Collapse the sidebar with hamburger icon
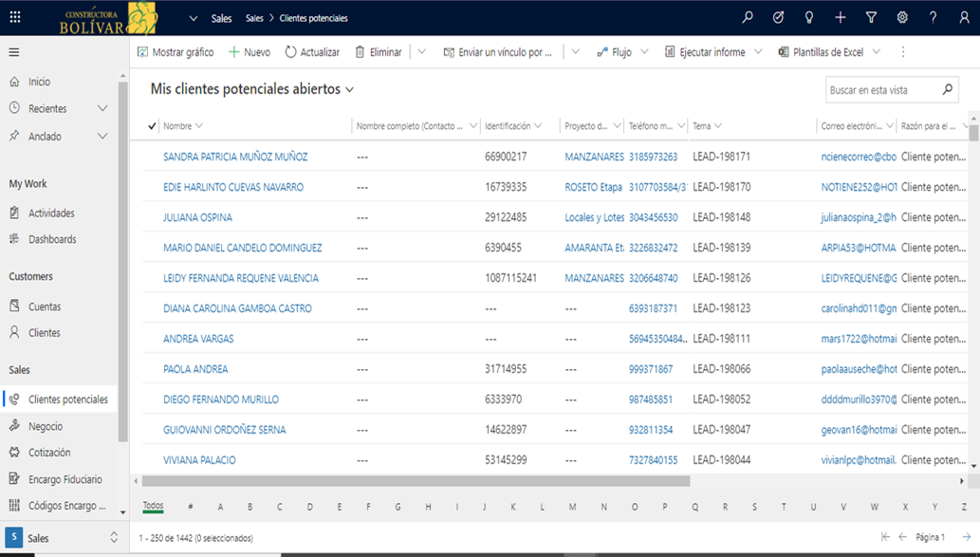The width and height of the screenshot is (980, 557). [13, 52]
